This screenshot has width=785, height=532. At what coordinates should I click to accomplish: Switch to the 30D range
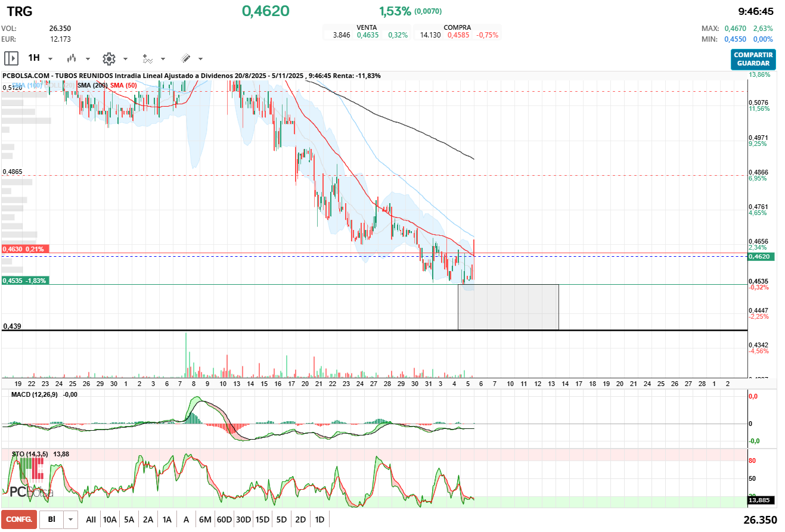click(243, 519)
